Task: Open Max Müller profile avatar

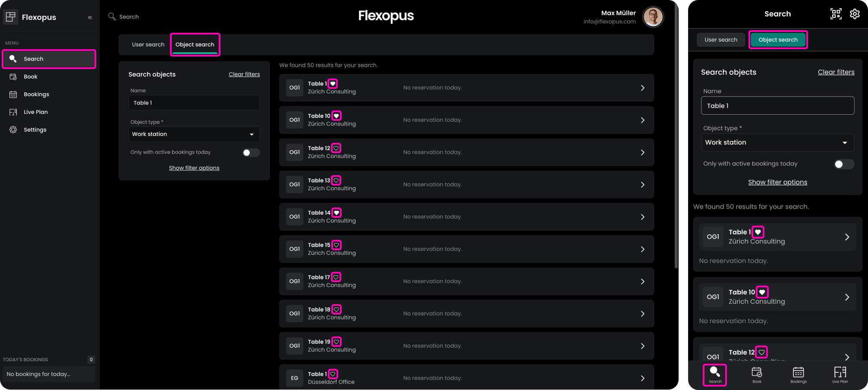Action: click(x=653, y=17)
